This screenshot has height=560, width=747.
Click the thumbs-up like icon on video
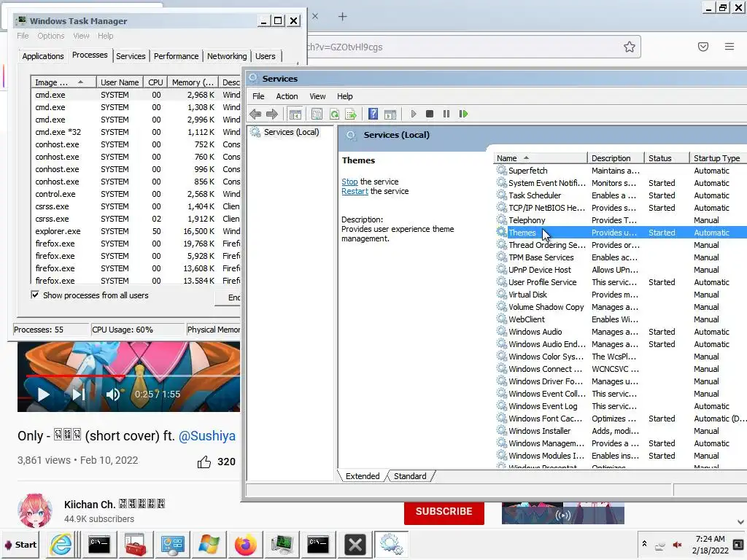204,462
